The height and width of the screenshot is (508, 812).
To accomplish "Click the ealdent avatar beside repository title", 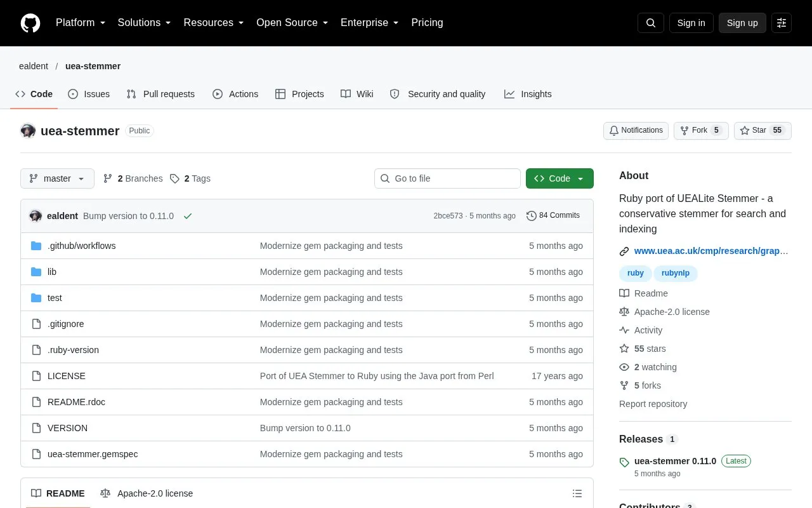I will 28,131.
